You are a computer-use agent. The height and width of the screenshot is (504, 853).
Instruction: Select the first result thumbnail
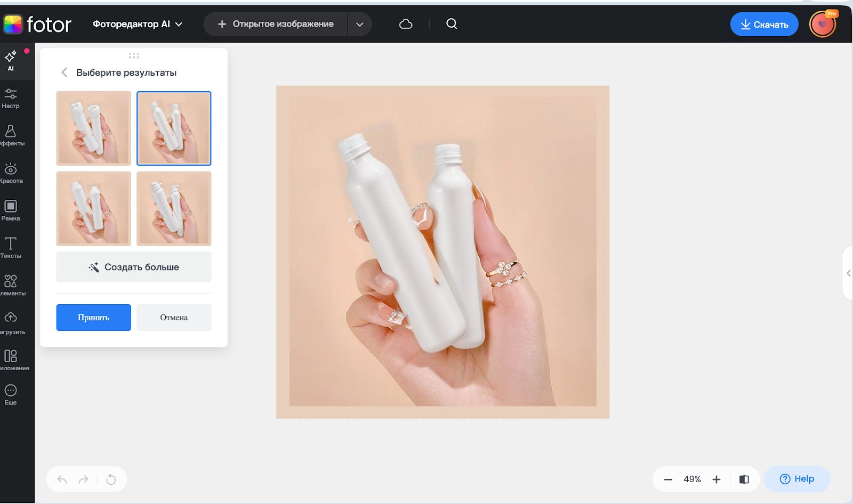94,128
